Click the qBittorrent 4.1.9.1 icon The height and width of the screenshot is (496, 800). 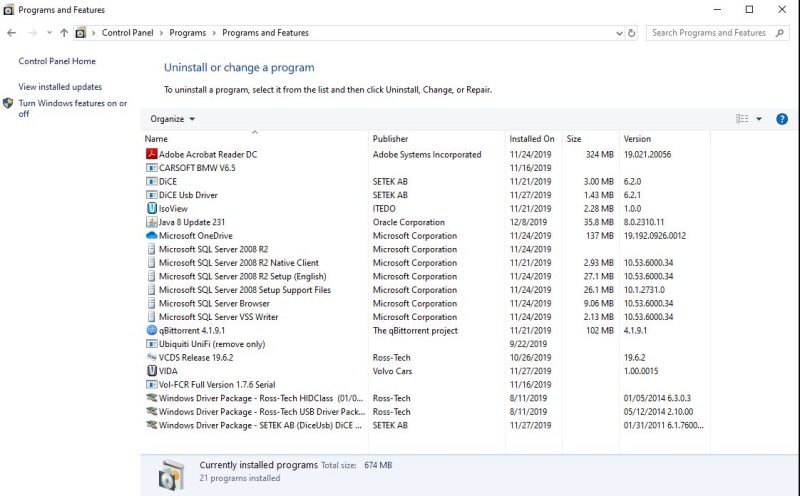152,330
